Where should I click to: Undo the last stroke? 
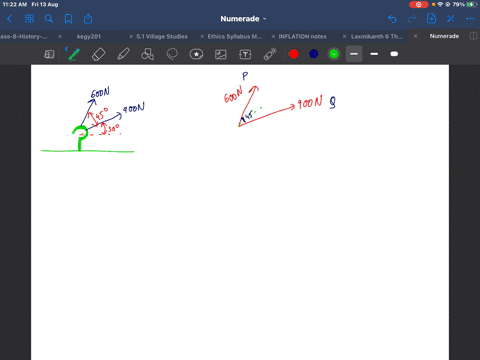[x=392, y=19]
